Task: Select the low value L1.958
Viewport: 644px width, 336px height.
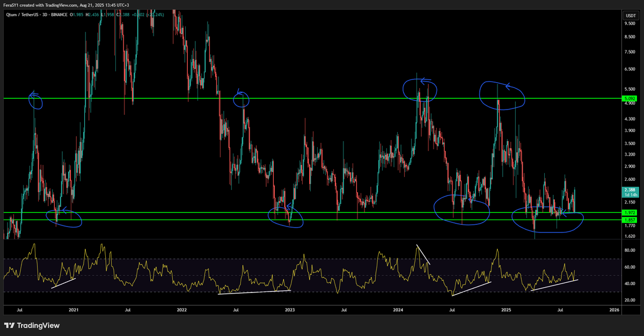Action: pyautogui.click(x=108, y=16)
